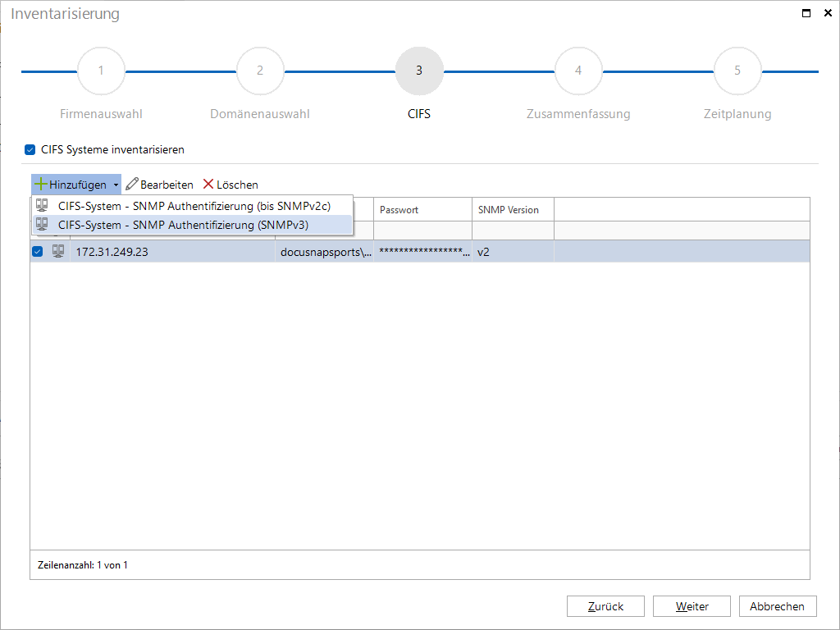This screenshot has height=630, width=840.
Task: Close the Inventarisierung window
Action: coord(828,13)
